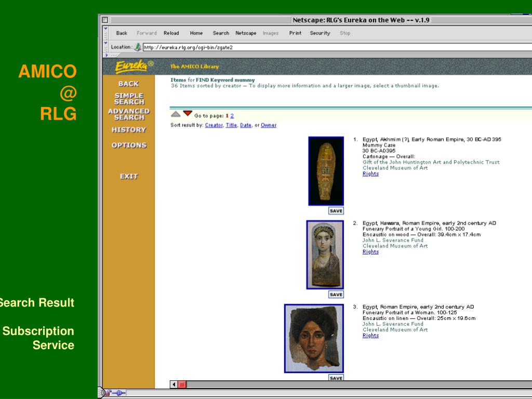Screen dimensions: 532x399
Task: Expand the collapsed personal toolbar triangle
Action: point(107,55)
